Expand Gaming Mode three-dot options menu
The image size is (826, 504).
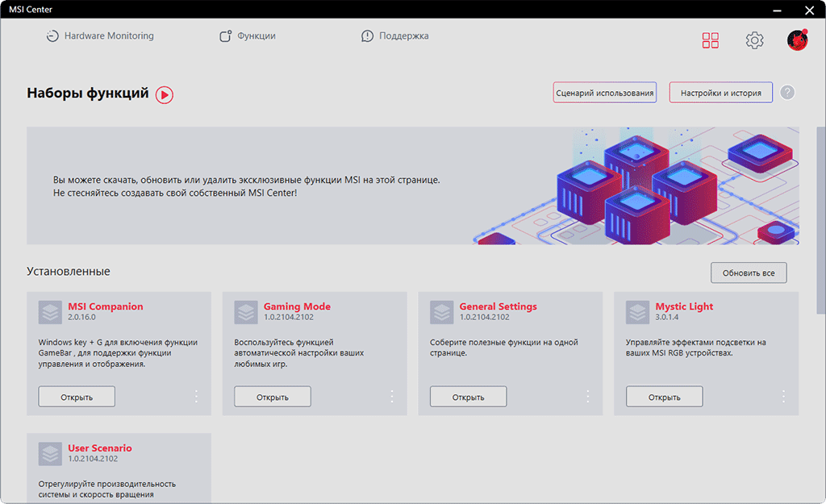click(x=392, y=397)
